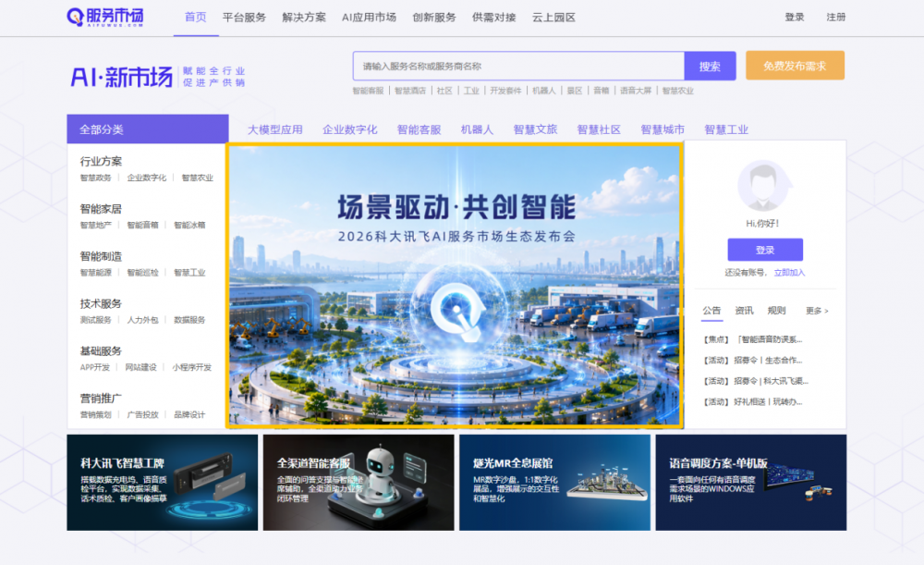Open the 首页 nav tab
This screenshot has width=924, height=565.
point(196,17)
